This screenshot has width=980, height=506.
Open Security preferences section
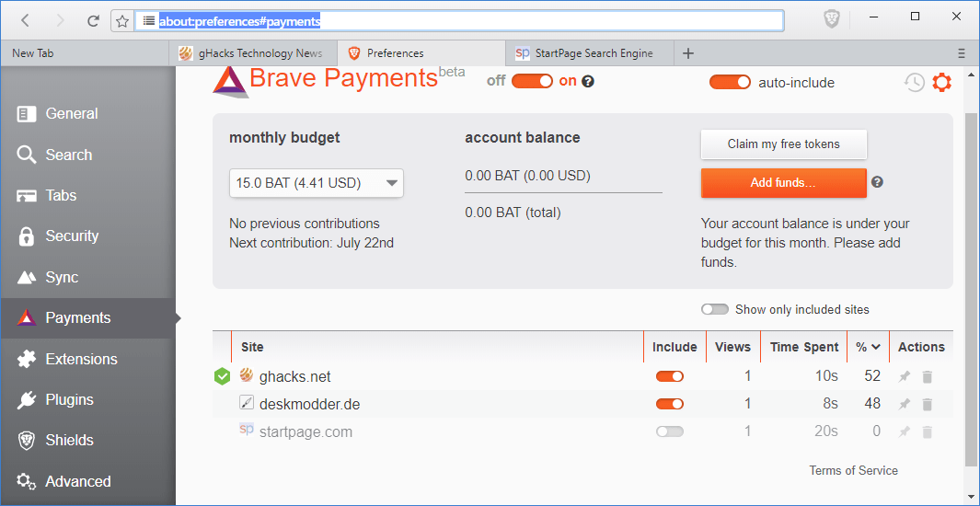point(87,236)
